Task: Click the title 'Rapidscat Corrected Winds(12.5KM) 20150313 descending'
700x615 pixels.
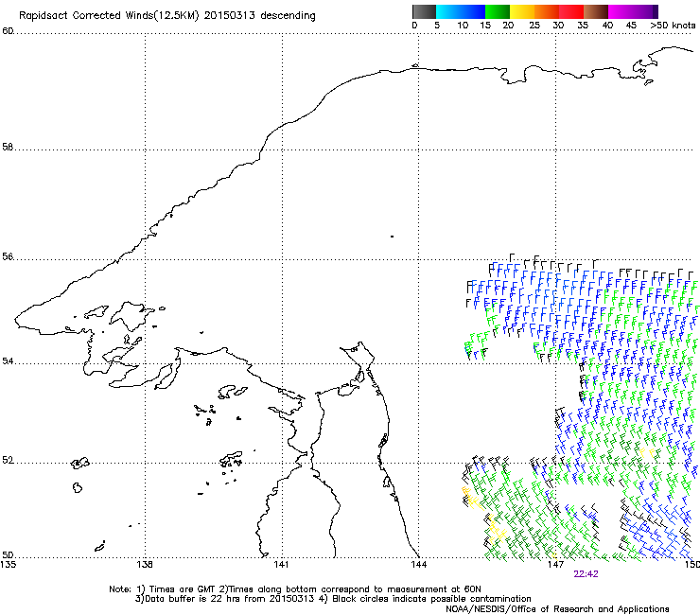Action: click(x=167, y=16)
